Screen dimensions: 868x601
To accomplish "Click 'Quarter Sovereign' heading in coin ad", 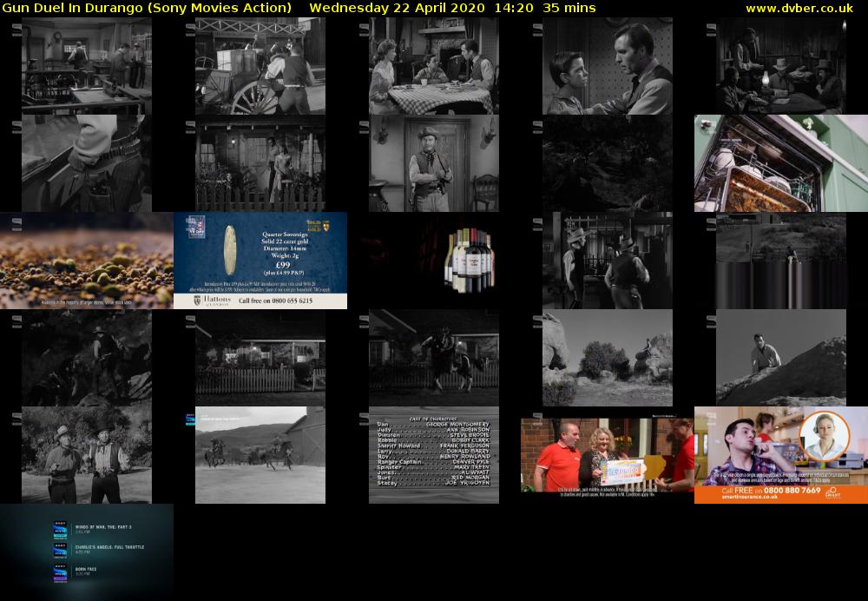I will pyautogui.click(x=285, y=234).
